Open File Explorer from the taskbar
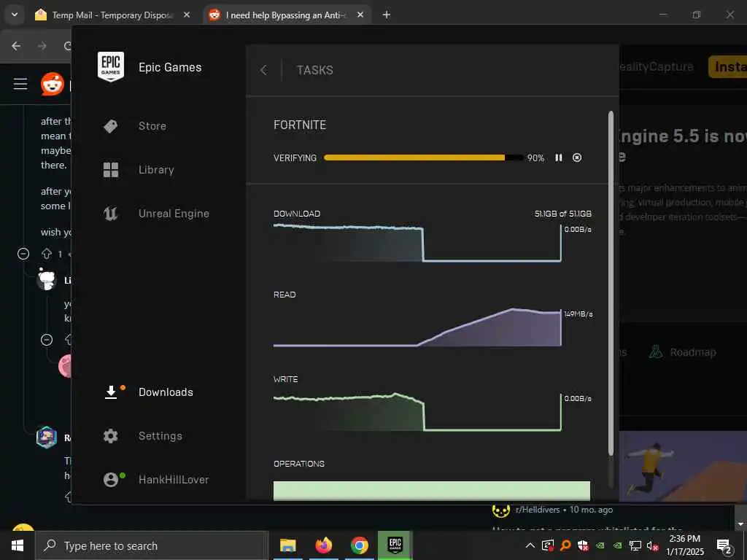The image size is (747, 560). (x=287, y=545)
